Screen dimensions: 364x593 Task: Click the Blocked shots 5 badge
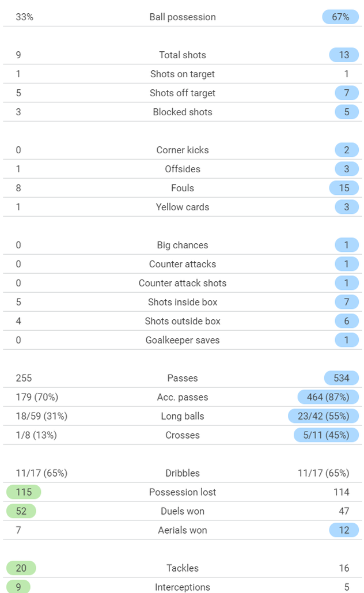pos(347,112)
